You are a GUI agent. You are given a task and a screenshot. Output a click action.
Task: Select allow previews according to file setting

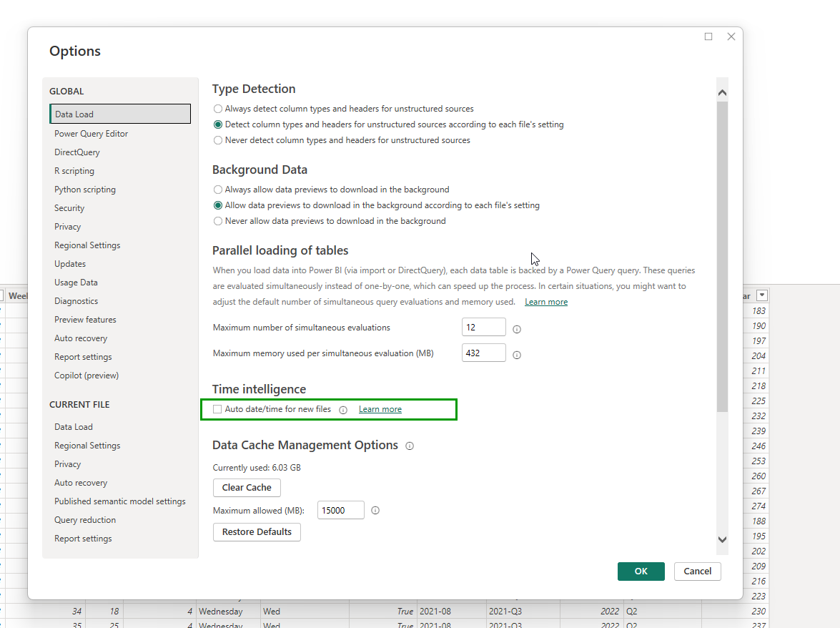pyautogui.click(x=217, y=205)
